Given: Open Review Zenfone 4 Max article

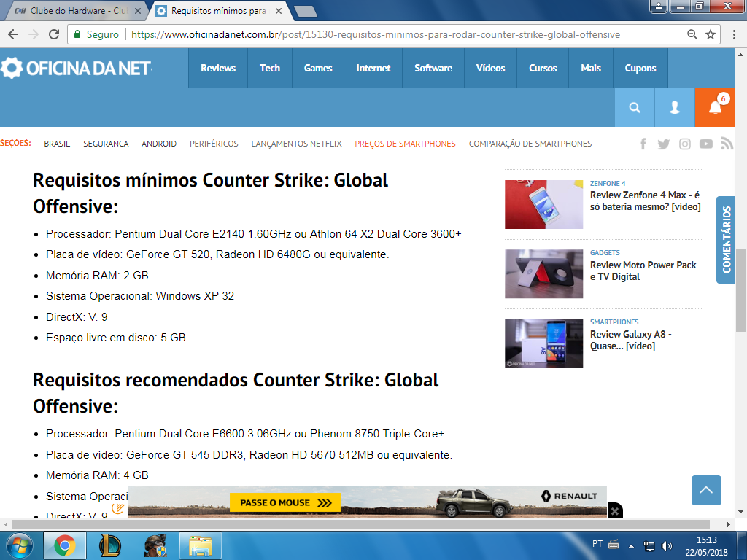Looking at the screenshot, I should pyautogui.click(x=645, y=201).
